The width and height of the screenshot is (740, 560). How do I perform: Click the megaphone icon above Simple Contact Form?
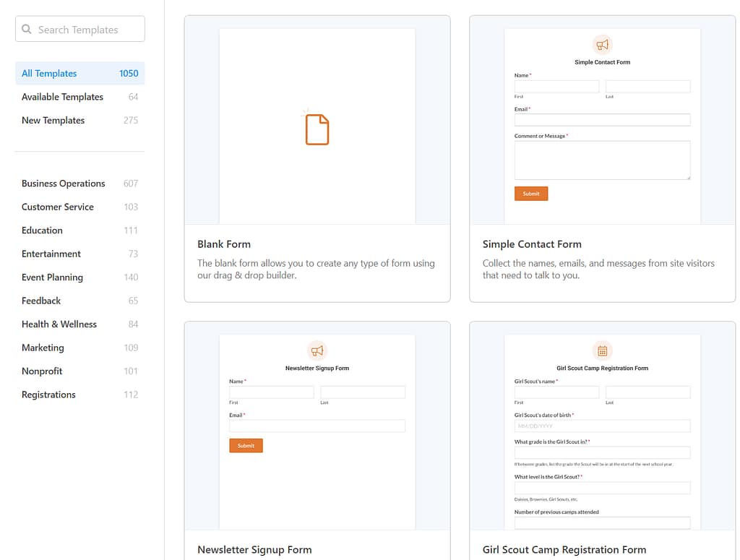(x=602, y=44)
